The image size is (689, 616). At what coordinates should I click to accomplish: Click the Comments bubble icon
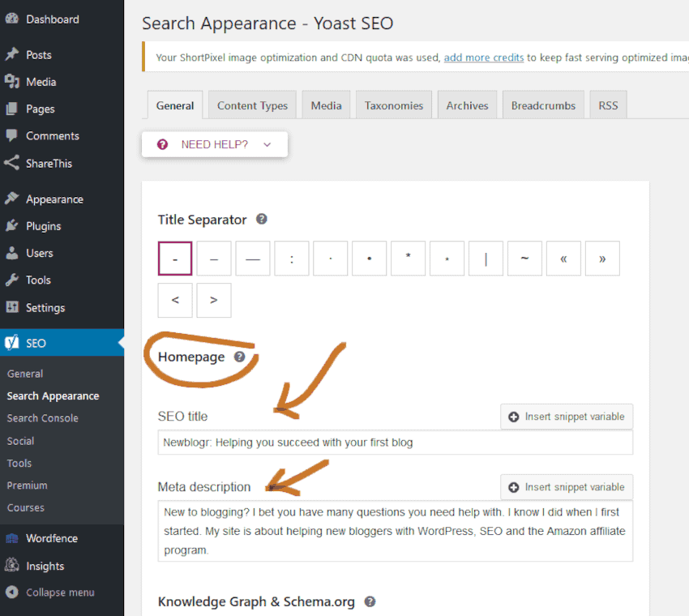click(12, 135)
